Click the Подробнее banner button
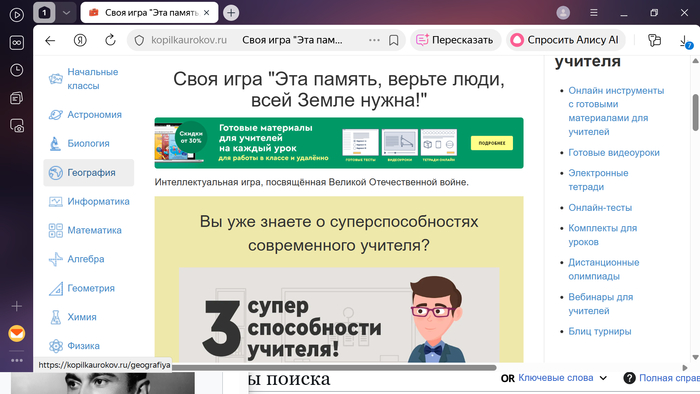 pyautogui.click(x=492, y=143)
